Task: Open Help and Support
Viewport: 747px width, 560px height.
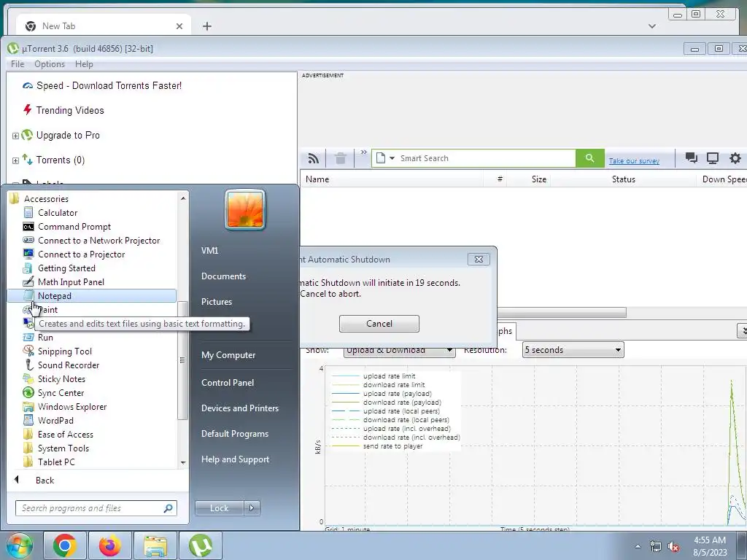Action: [x=235, y=459]
